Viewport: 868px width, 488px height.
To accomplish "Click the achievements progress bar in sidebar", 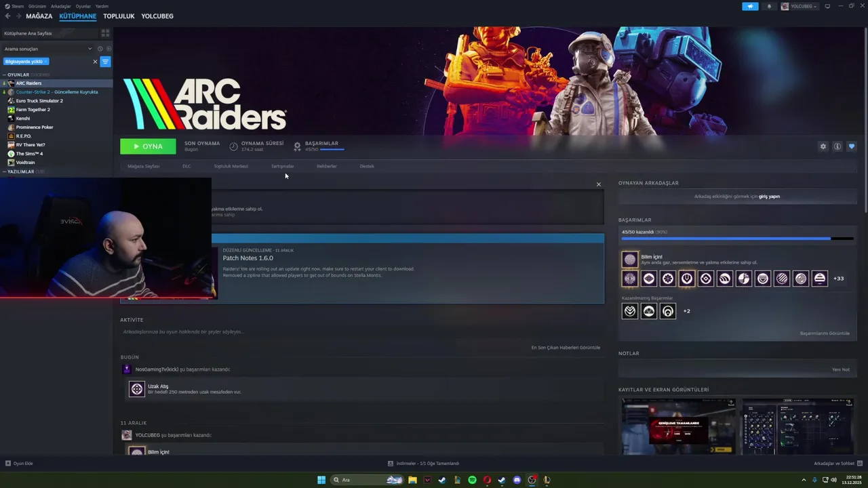I will coord(737,239).
